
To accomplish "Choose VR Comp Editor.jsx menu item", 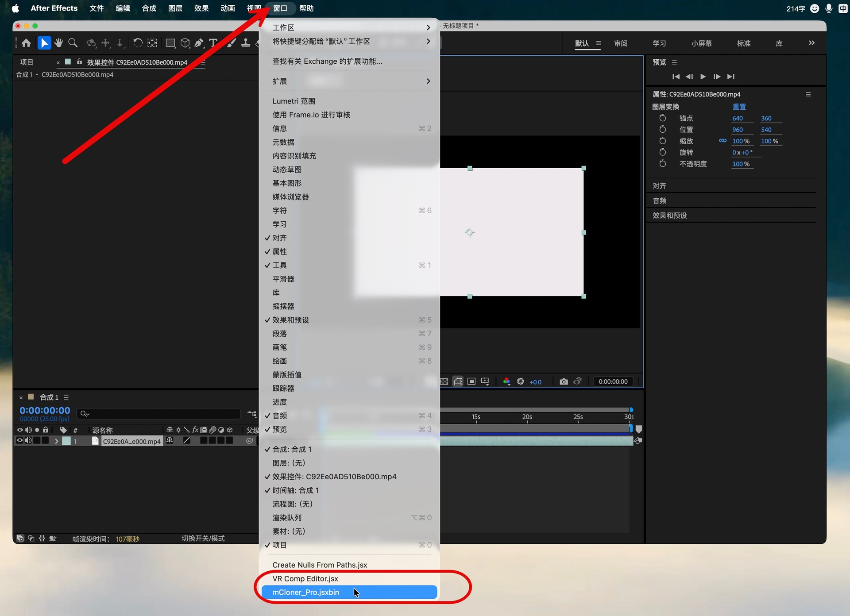I will coord(349,578).
